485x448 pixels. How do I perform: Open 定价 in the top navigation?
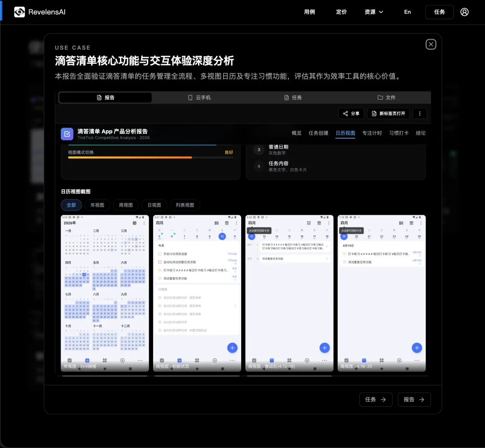pos(341,12)
